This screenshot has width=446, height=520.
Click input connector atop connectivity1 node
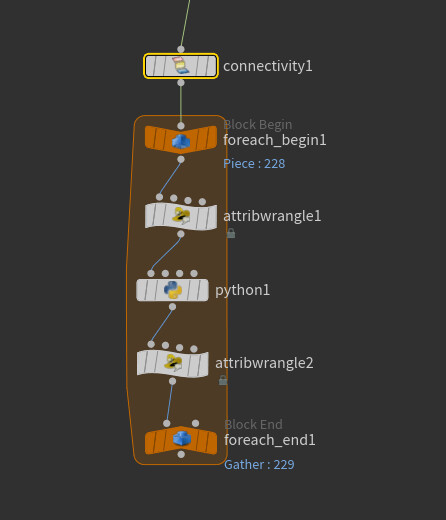click(181, 49)
